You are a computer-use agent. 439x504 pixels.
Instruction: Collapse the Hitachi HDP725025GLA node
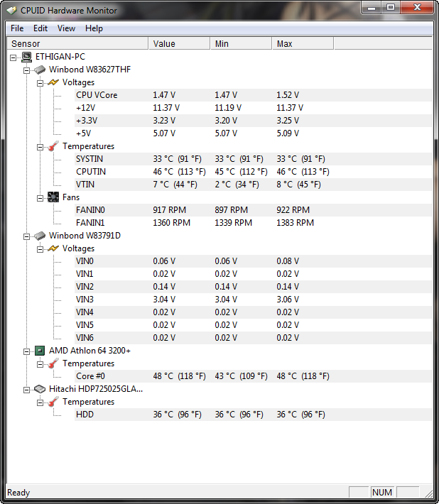point(27,390)
